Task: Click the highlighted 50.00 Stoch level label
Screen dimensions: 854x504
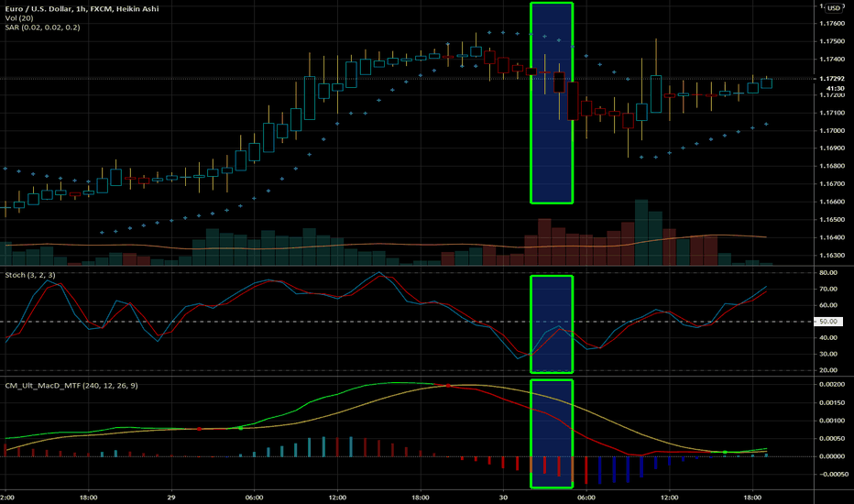Action: click(x=828, y=322)
